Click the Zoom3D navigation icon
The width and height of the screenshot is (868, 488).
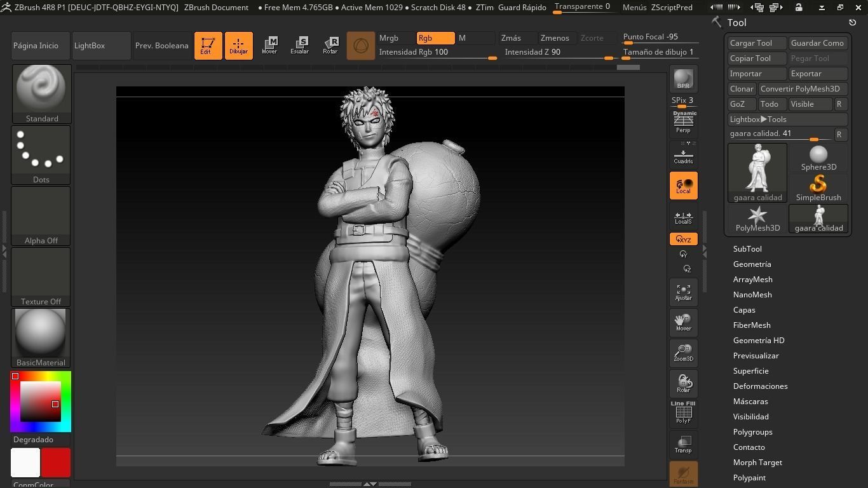(683, 353)
